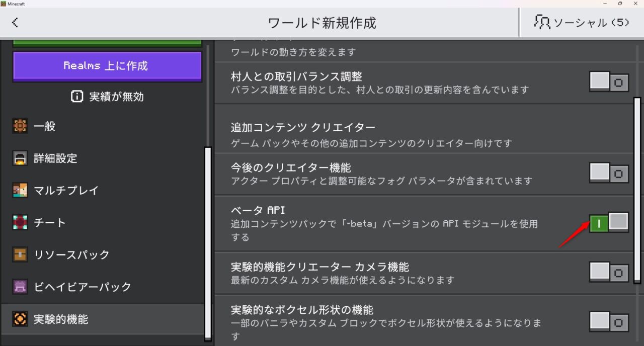Click the 一般 gear block icon
This screenshot has height=346, width=644.
(20, 126)
